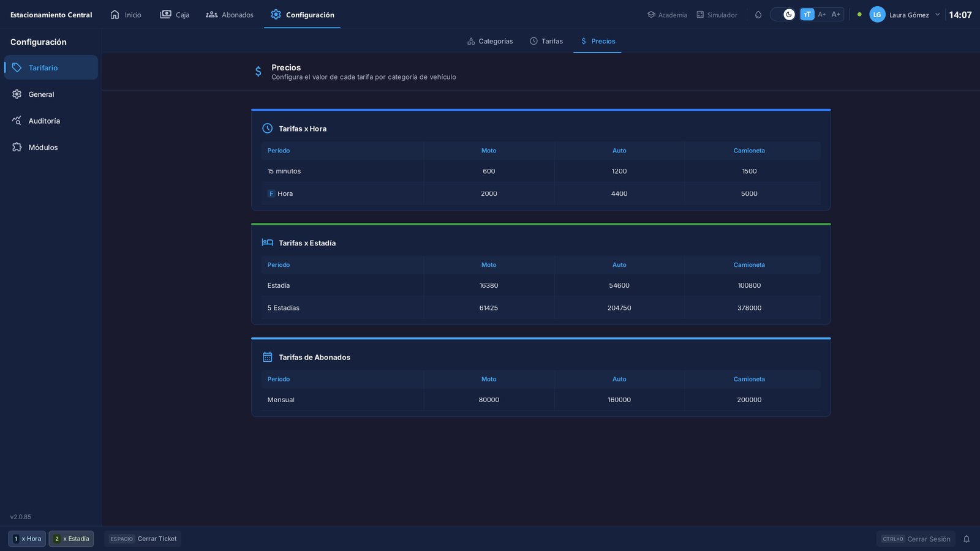Screen dimensions: 980x551
Task: Click Camioneta value 1500
Action: point(749,171)
